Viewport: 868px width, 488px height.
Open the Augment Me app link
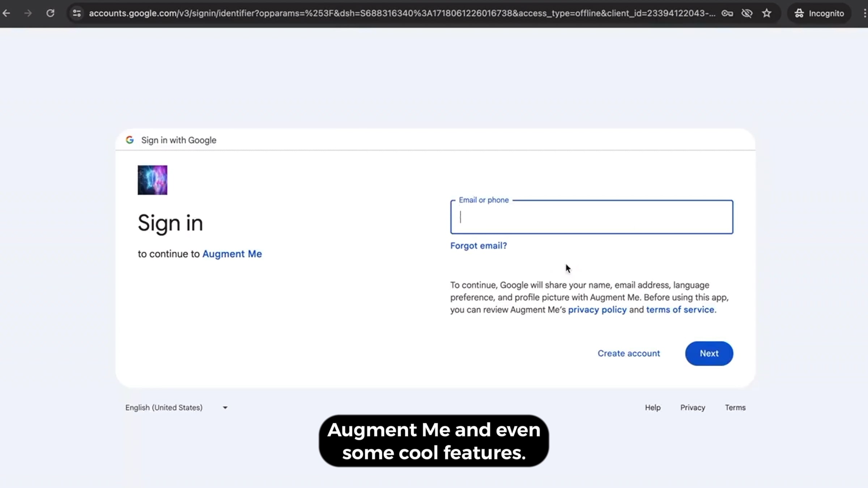click(x=232, y=254)
